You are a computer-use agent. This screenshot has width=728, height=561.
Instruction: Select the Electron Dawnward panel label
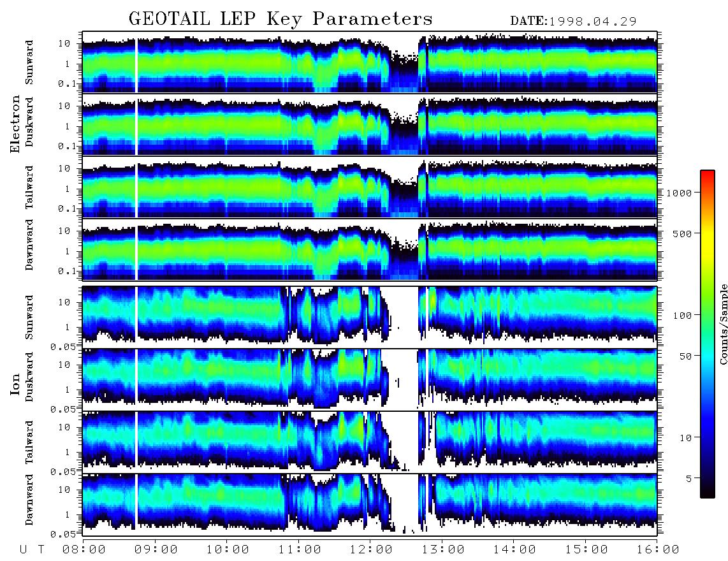[29, 245]
